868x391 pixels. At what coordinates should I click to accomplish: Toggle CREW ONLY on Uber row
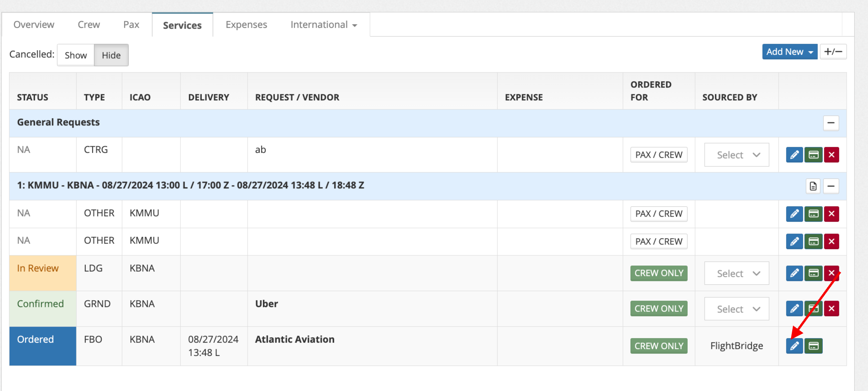tap(659, 308)
